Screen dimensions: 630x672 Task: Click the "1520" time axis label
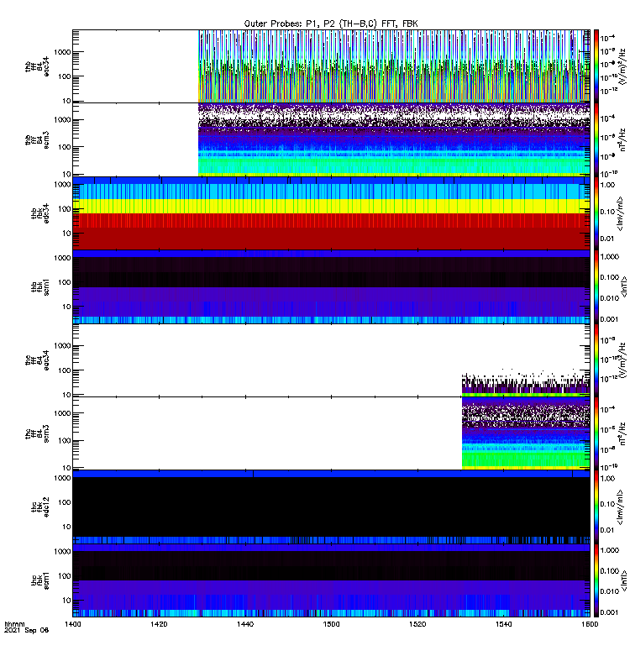pyautogui.click(x=417, y=624)
